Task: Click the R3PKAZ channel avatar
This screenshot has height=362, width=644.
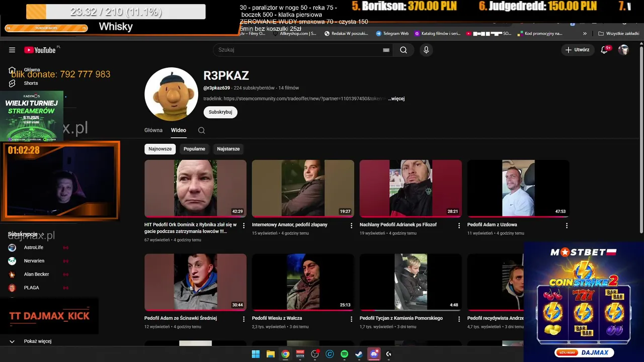Action: click(171, 94)
